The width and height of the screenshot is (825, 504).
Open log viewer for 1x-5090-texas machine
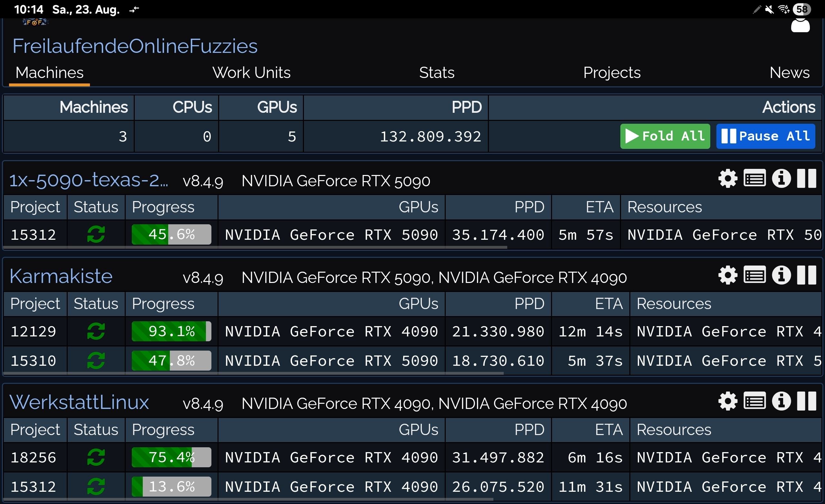point(754,179)
